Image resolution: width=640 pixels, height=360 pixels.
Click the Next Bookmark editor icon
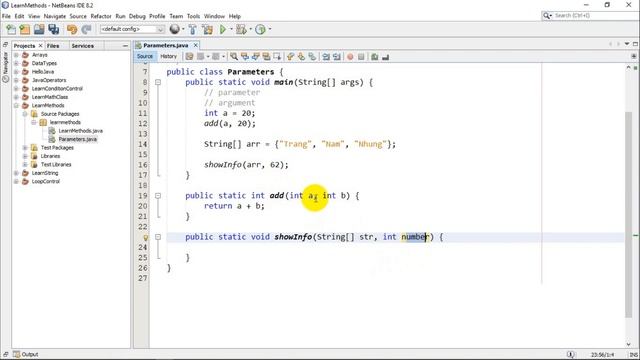click(x=301, y=57)
